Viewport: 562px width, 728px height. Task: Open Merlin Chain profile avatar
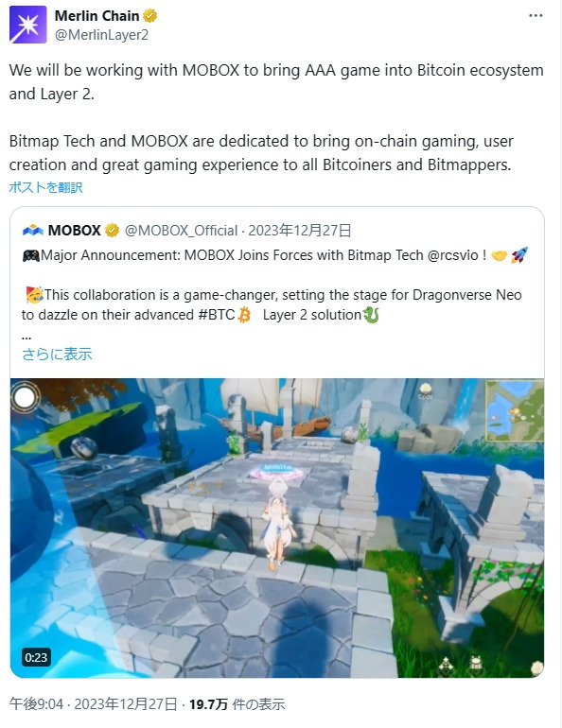coord(27,25)
